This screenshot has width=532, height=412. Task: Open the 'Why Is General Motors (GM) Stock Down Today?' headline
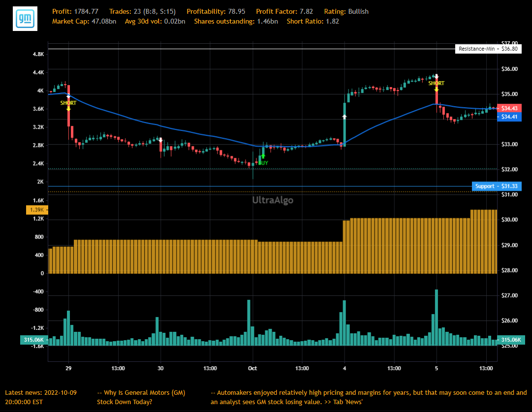click(141, 397)
